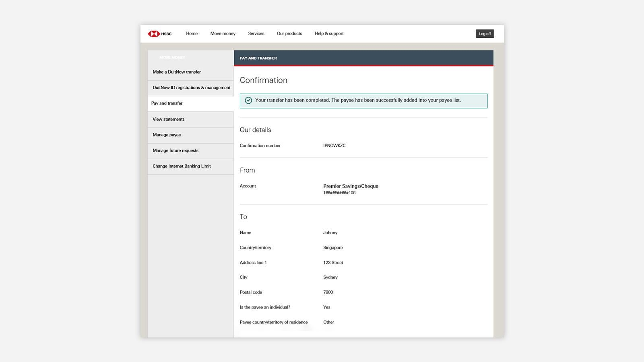Click the Singapore country value
The image size is (644, 362).
tap(333, 248)
